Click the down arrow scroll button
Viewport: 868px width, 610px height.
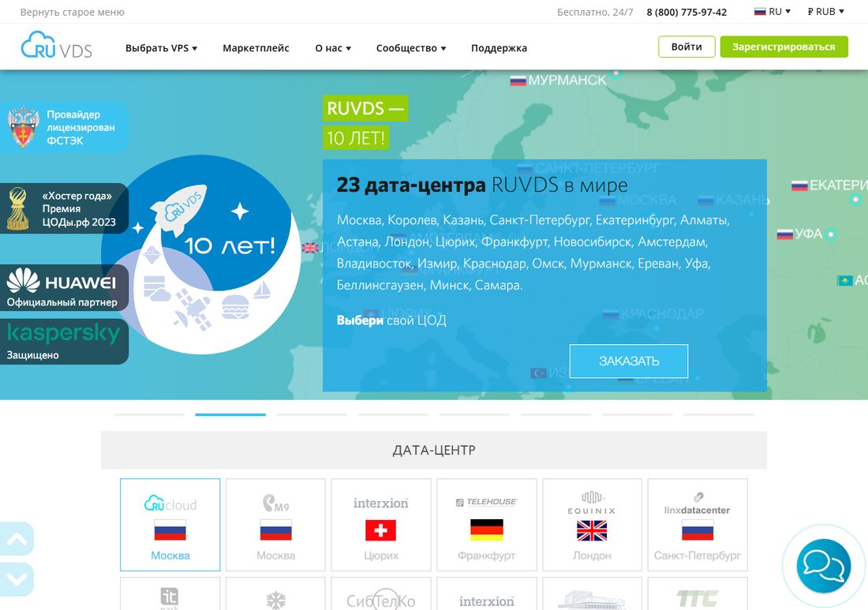(17, 579)
